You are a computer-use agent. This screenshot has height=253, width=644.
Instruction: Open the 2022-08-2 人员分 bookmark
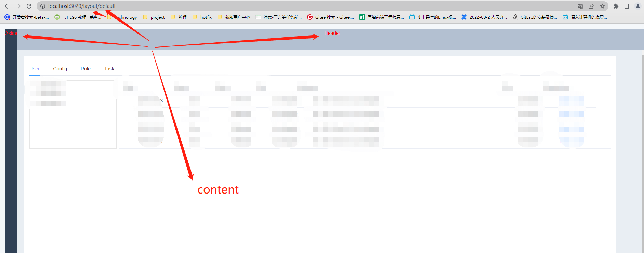coord(484,17)
